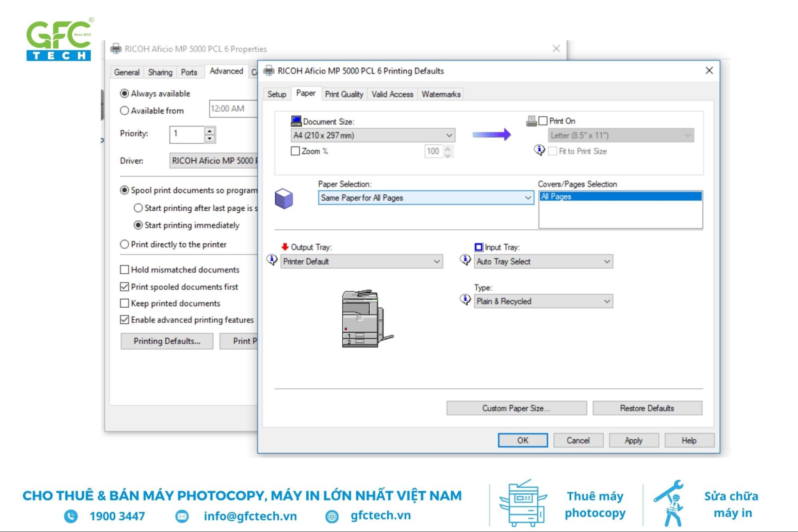The width and height of the screenshot is (798, 532).
Task: Click the paper stack icon near Paper Selection
Action: (283, 198)
